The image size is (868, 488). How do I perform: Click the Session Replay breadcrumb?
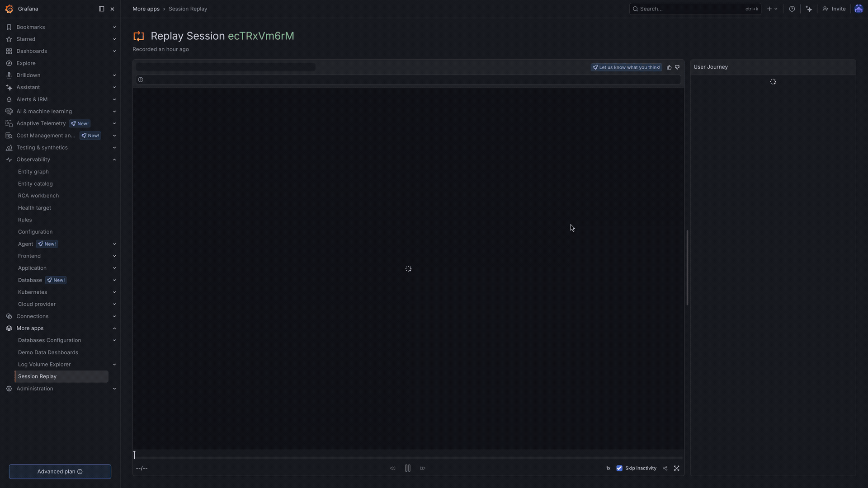(x=188, y=9)
